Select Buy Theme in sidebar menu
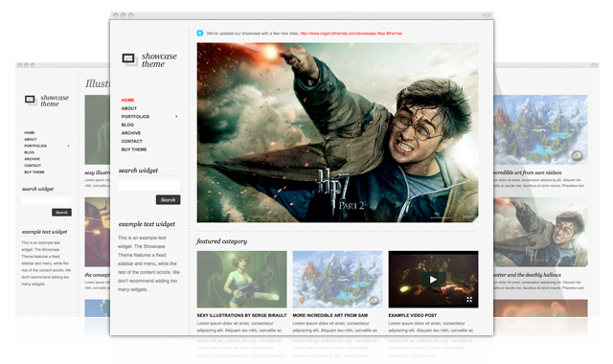 pos(134,149)
